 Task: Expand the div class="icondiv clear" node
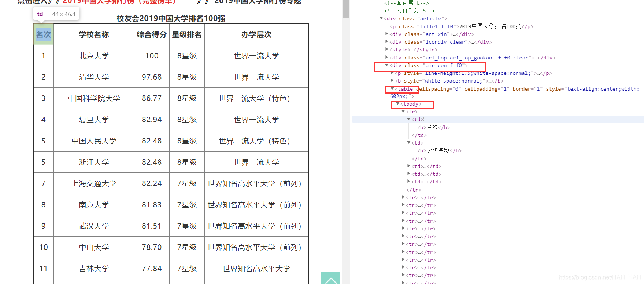point(387,41)
